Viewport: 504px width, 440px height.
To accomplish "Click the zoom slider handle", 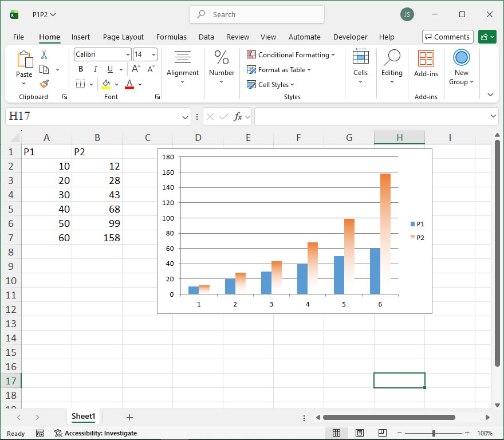I will pyautogui.click(x=434, y=433).
